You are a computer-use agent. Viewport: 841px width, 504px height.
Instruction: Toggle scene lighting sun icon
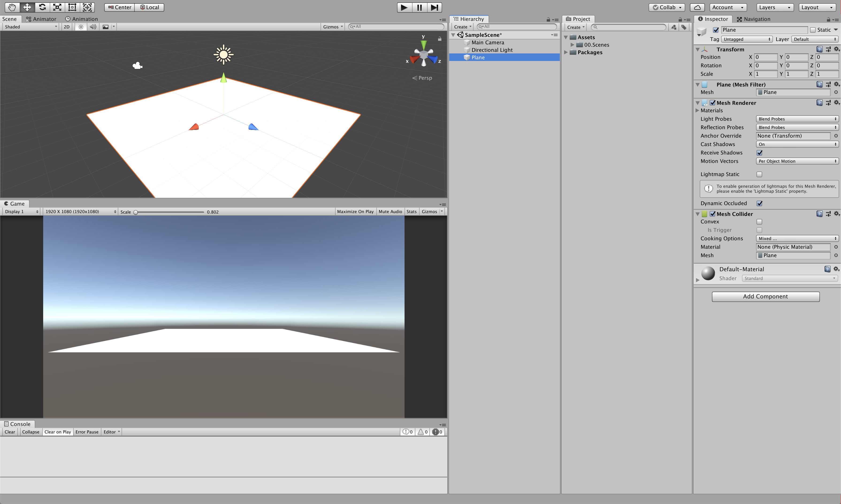pos(80,27)
